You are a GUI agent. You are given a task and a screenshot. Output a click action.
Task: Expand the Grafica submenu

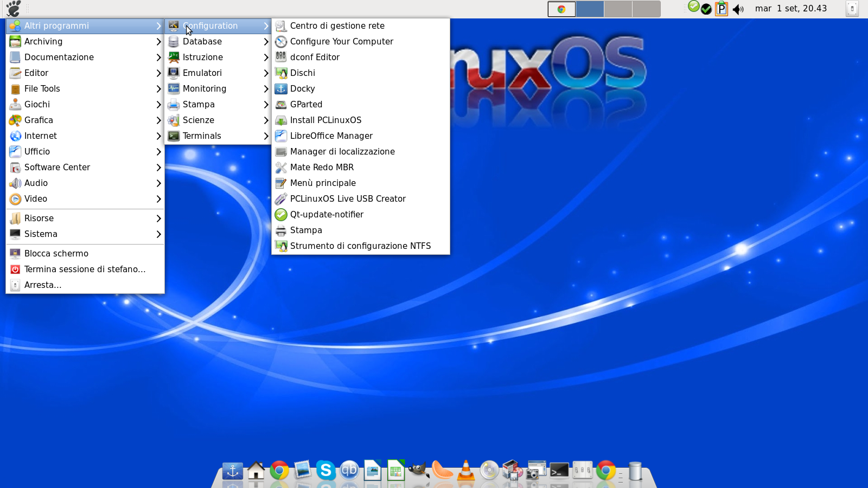[85, 120]
